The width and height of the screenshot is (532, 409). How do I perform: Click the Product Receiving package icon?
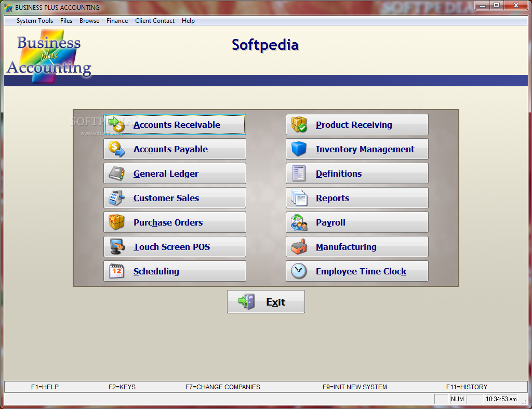(299, 125)
